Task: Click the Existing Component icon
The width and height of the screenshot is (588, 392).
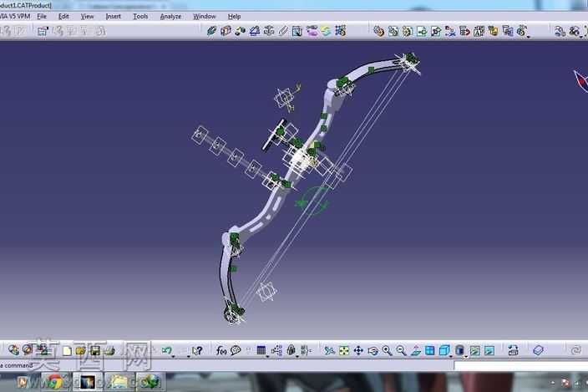Action: point(422,32)
